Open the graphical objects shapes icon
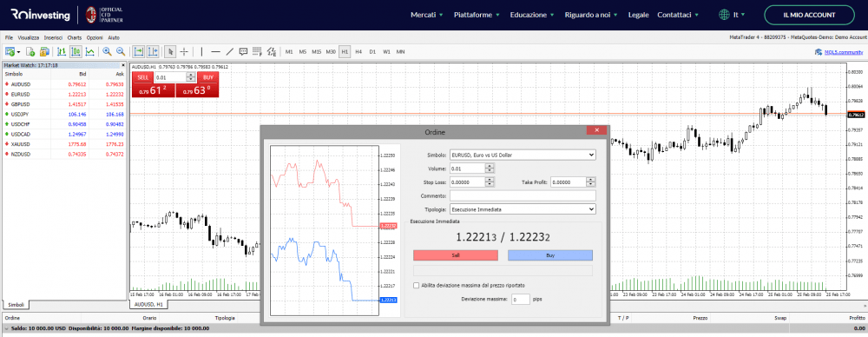The height and width of the screenshot is (337, 868). coord(271,51)
